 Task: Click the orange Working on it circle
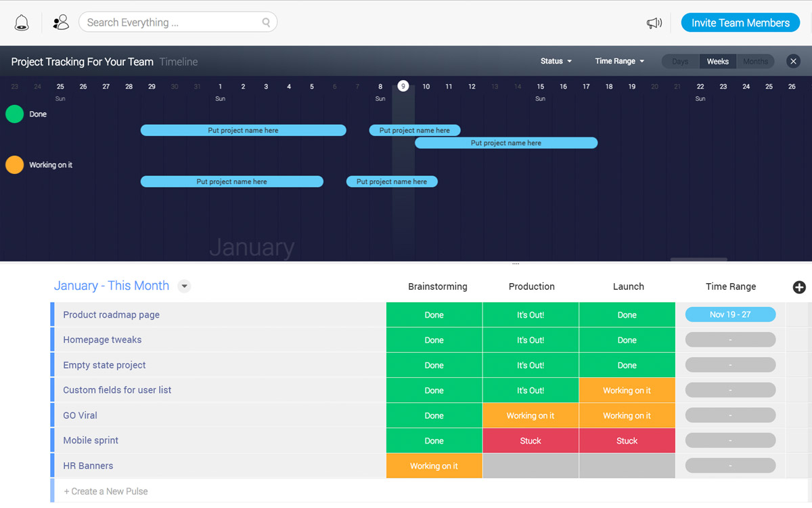(x=15, y=165)
